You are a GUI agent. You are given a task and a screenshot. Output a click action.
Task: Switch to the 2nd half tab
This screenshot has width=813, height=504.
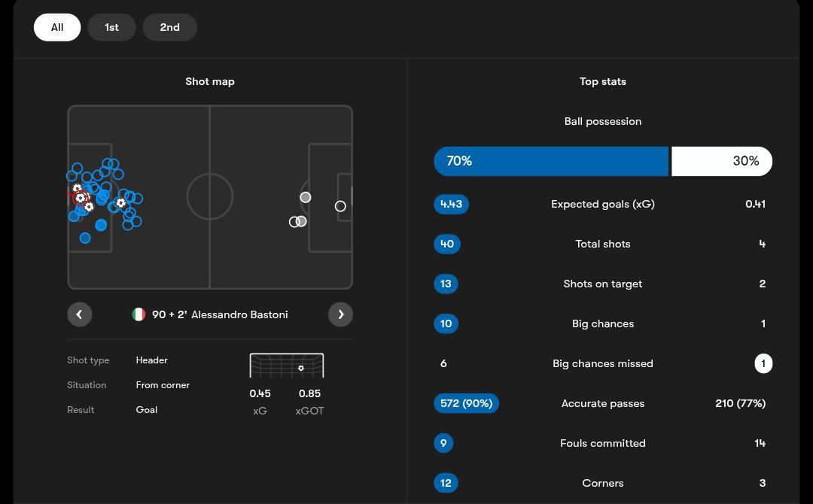(x=169, y=28)
